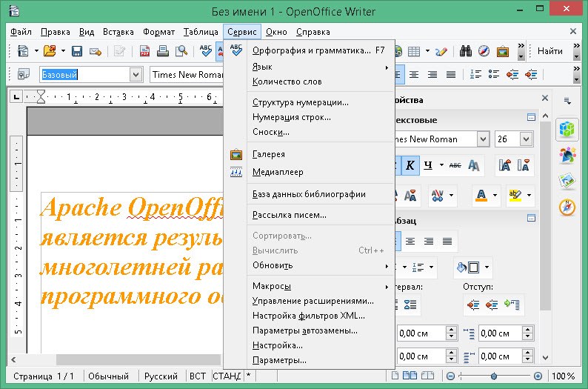Click the binoculars Find and Replace icon
Viewport: 588px width, 389px height.
[465, 51]
